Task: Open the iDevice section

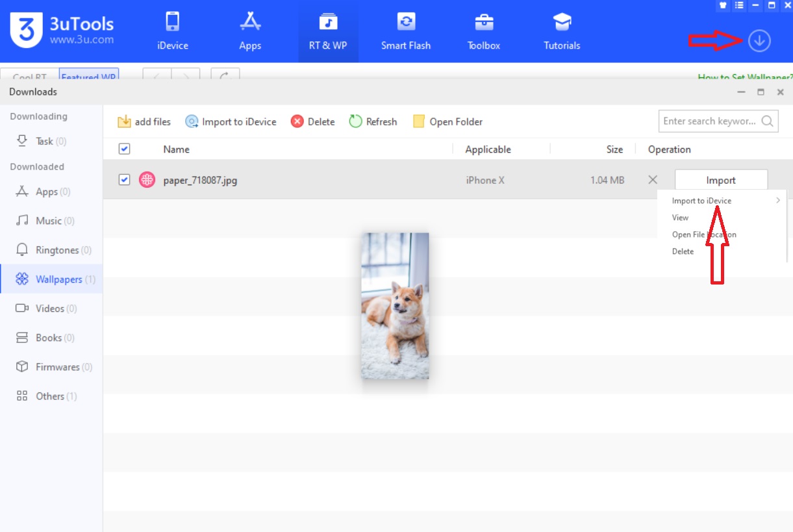Action: tap(172, 31)
